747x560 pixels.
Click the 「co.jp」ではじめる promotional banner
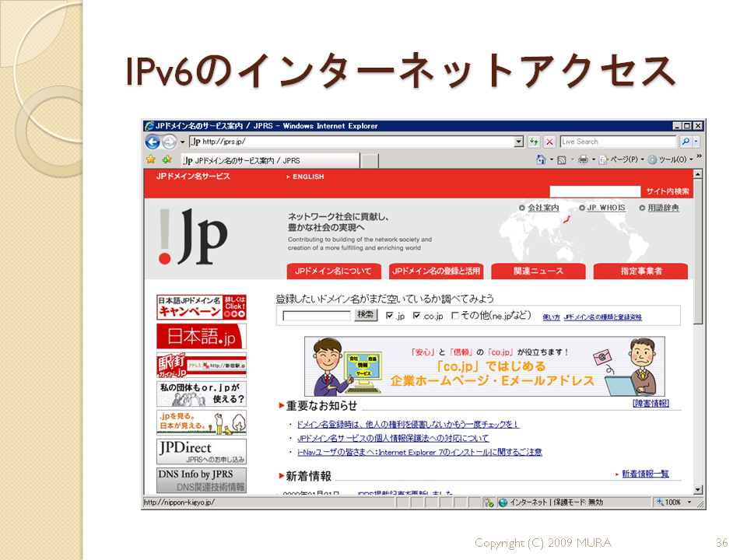[x=485, y=366]
